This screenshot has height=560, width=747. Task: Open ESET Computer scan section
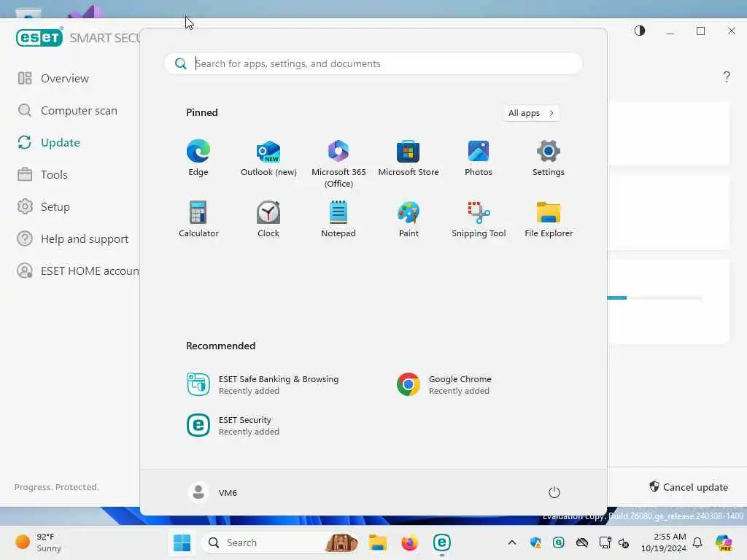tap(68, 111)
